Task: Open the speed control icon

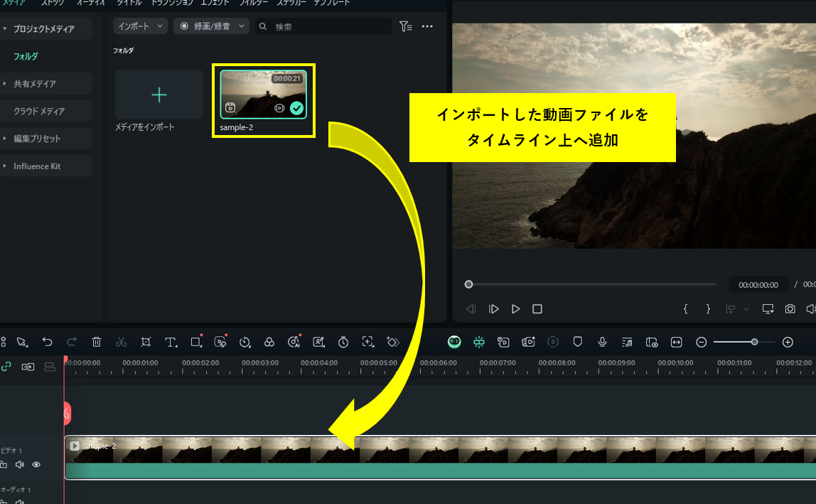Action: (245, 342)
